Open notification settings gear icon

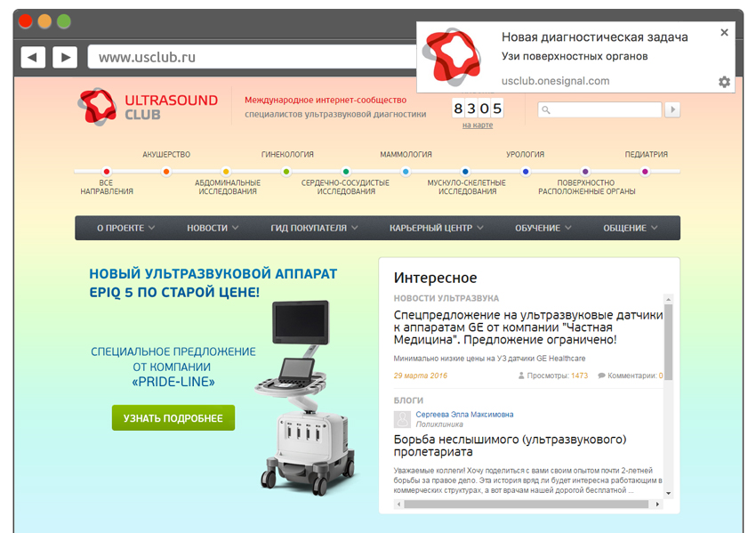724,82
